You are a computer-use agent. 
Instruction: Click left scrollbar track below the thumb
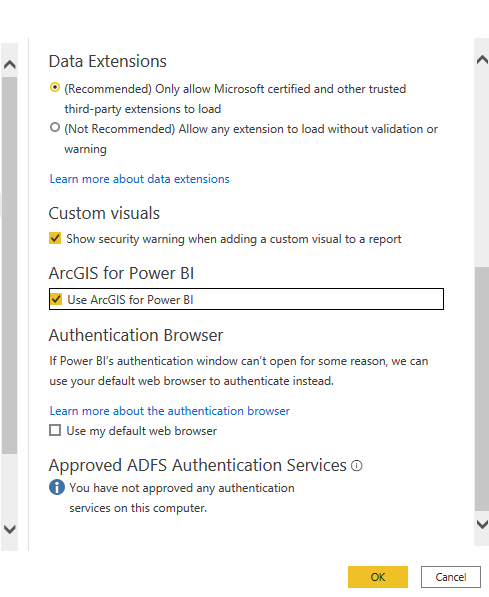[10, 487]
